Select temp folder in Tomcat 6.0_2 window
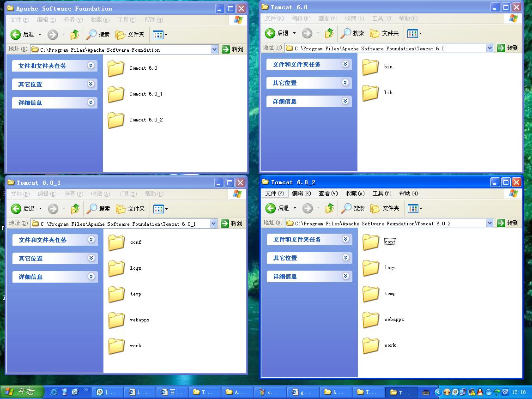Image resolution: width=532 pixels, height=399 pixels. 371,294
